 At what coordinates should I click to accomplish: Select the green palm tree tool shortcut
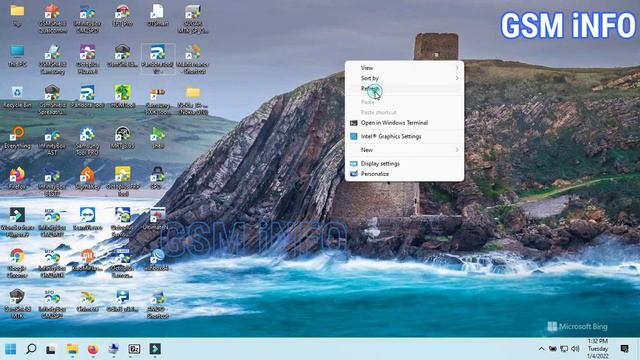[x=122, y=97]
